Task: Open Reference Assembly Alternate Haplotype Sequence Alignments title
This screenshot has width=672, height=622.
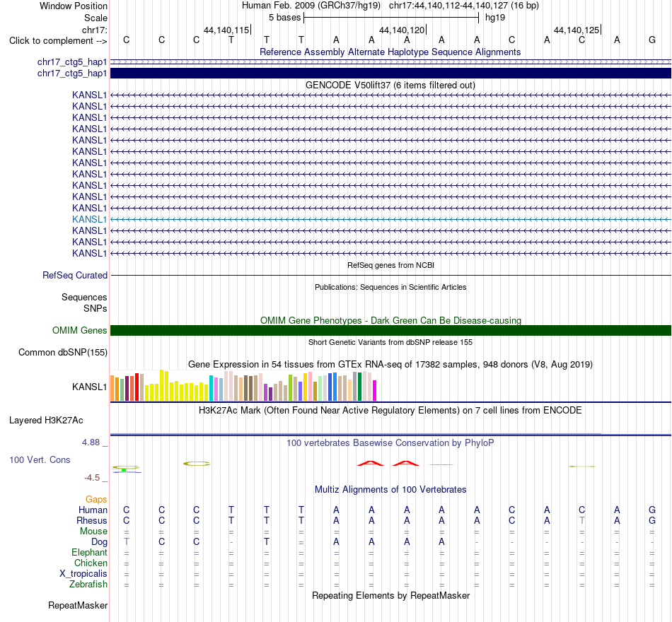Action: [390, 52]
